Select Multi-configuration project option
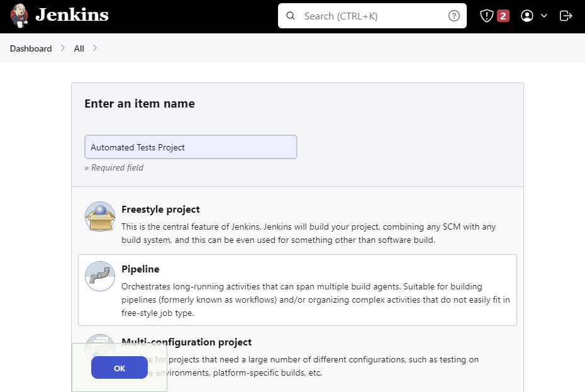This screenshot has height=392, width=585. click(x=186, y=342)
